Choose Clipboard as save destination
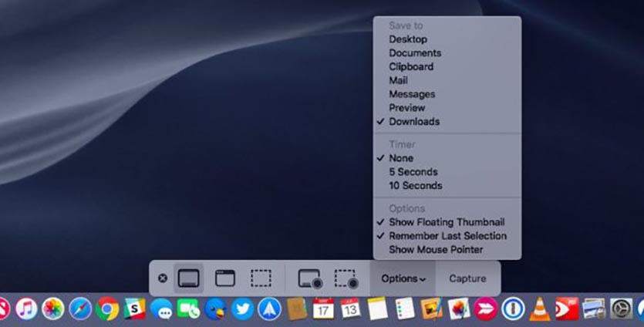644x327 pixels. pos(410,67)
